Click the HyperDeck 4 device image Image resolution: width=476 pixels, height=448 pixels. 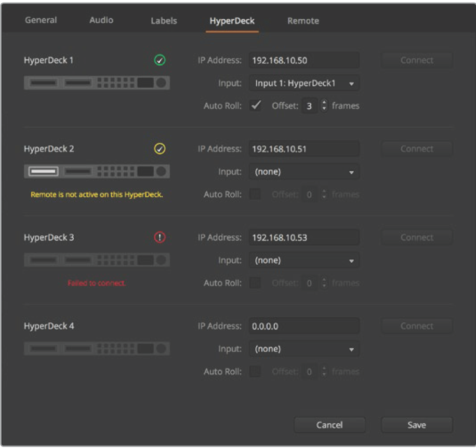pyautogui.click(x=97, y=349)
